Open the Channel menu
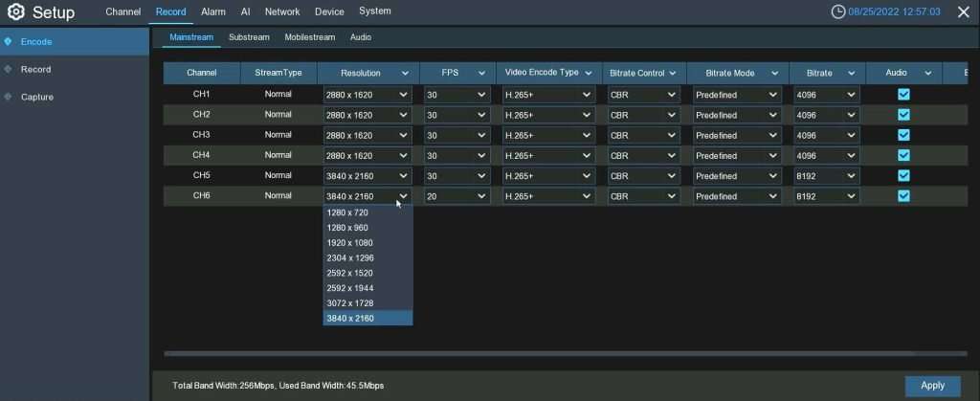Screen dimensions: 980x401 click(123, 11)
